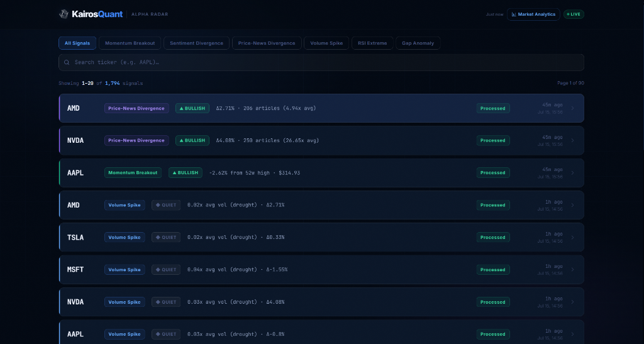Focus the Search ticker input field
This screenshot has width=644, height=344.
[321, 62]
